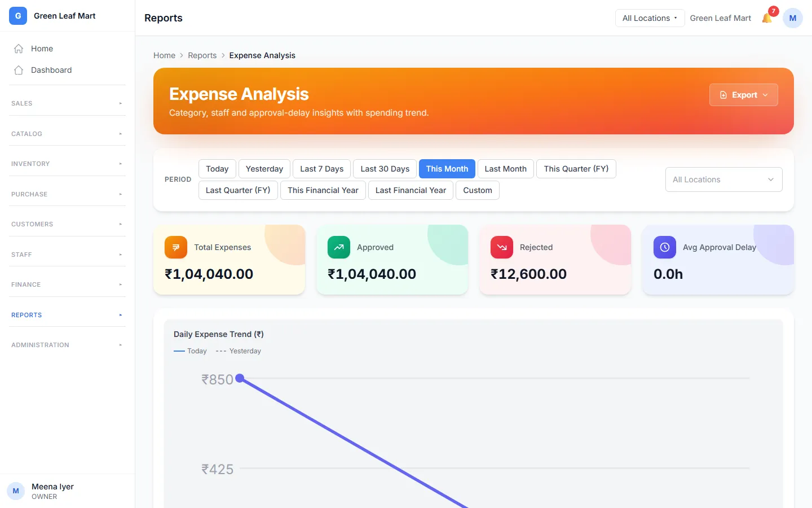Go to Home in the sidebar
Image resolution: width=812 pixels, height=508 pixels.
point(67,49)
